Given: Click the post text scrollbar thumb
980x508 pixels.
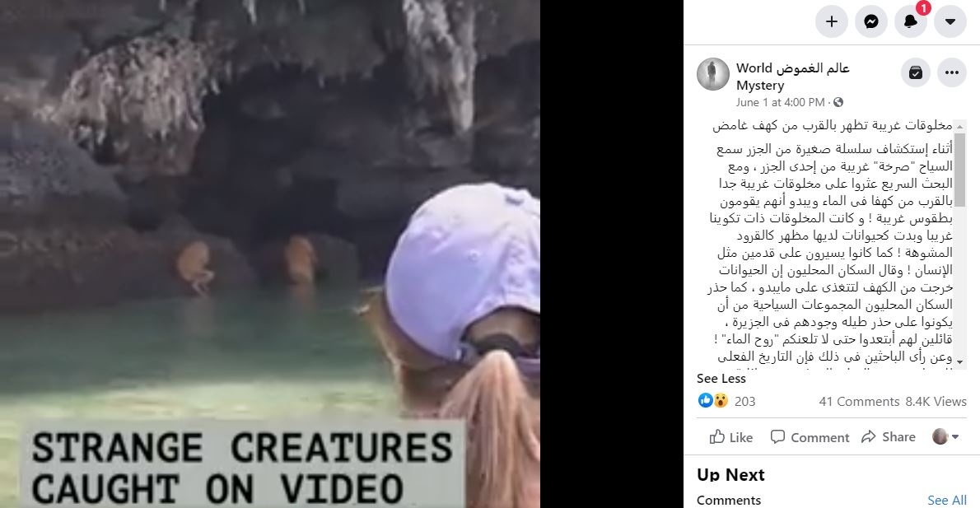Looking at the screenshot, I should [960, 170].
